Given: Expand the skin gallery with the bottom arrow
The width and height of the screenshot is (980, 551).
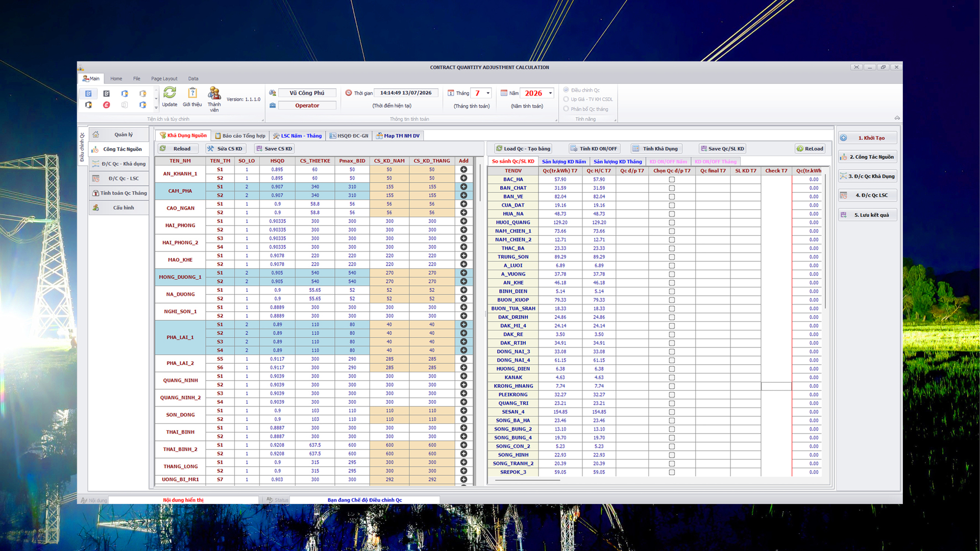Looking at the screenshot, I should pyautogui.click(x=156, y=107).
